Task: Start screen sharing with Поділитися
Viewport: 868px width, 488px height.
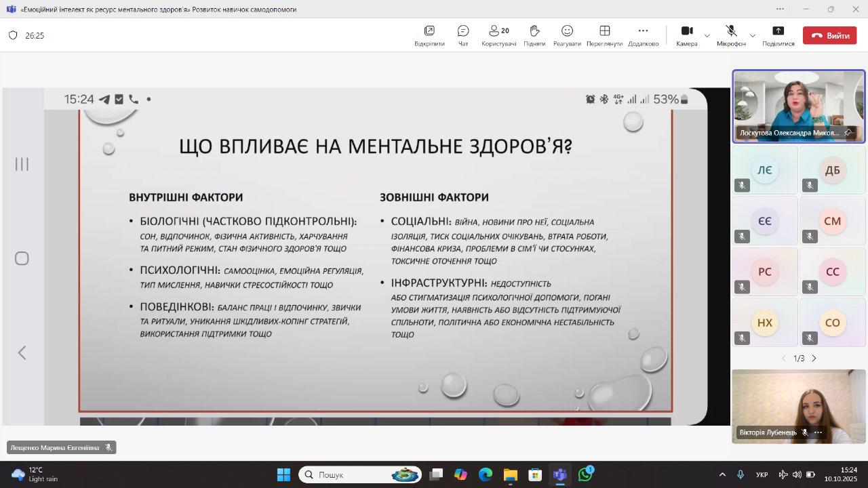Action: [x=778, y=35]
